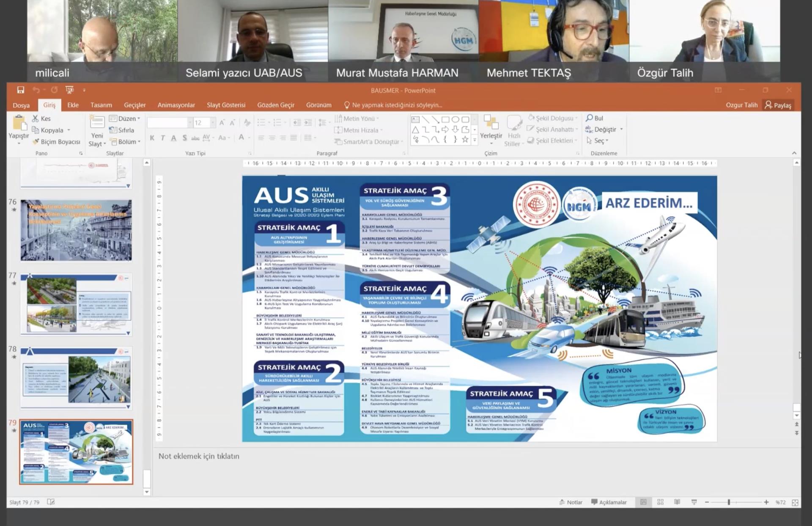This screenshot has width=812, height=526.
Task: Click the Undo arrow in quick access toolbar
Action: coord(36,90)
